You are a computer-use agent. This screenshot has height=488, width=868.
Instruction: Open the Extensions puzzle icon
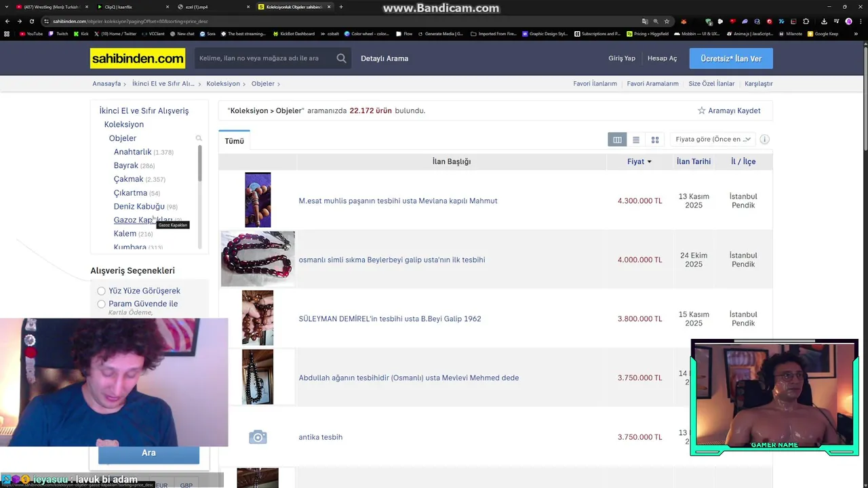[806, 22]
